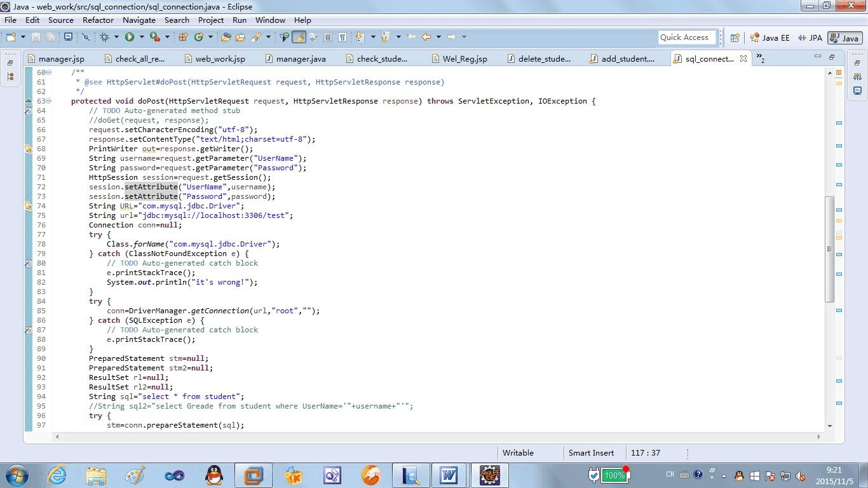This screenshot has height=488, width=868.
Task: Open the Run button dropdown arrow
Action: pos(140,37)
